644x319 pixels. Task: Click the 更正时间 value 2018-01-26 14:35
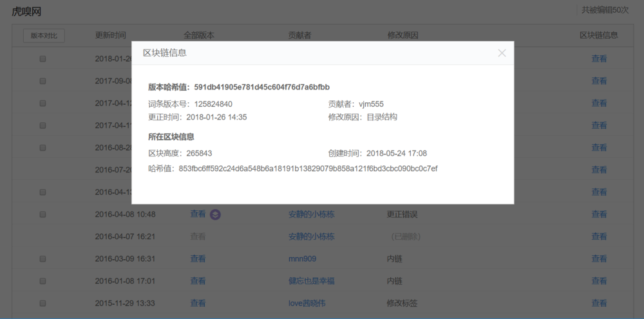pos(216,117)
